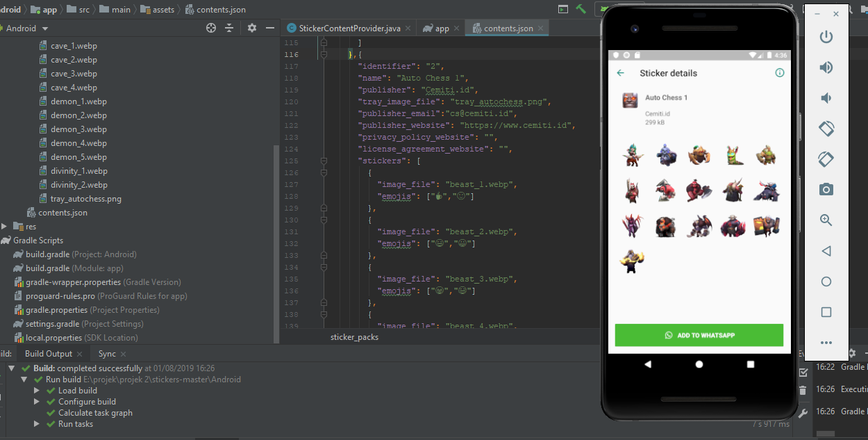This screenshot has width=868, height=440.
Task: Open local.properties file
Action: tap(76, 338)
